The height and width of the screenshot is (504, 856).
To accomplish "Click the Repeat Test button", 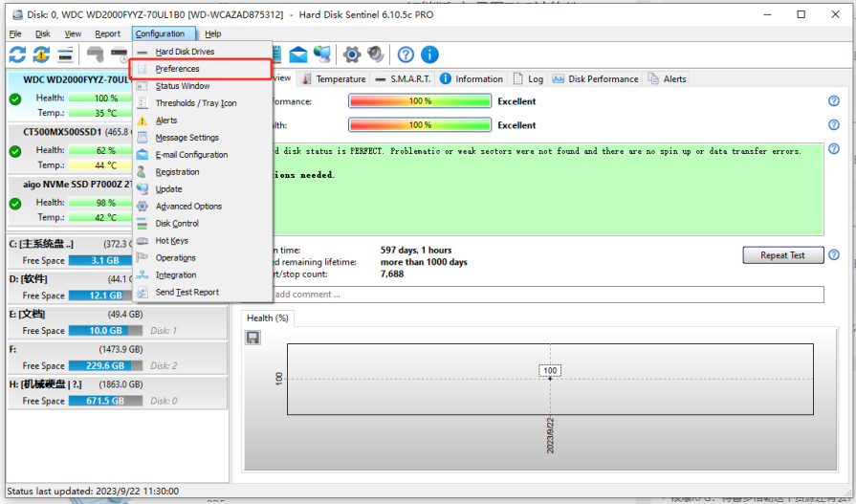I will coord(783,255).
